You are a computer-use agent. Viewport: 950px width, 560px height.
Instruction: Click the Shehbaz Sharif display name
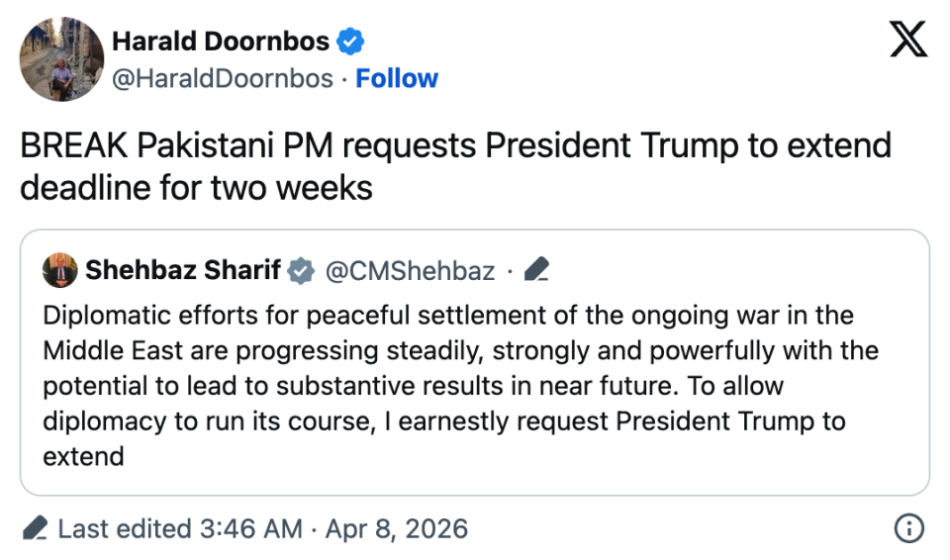point(183,269)
